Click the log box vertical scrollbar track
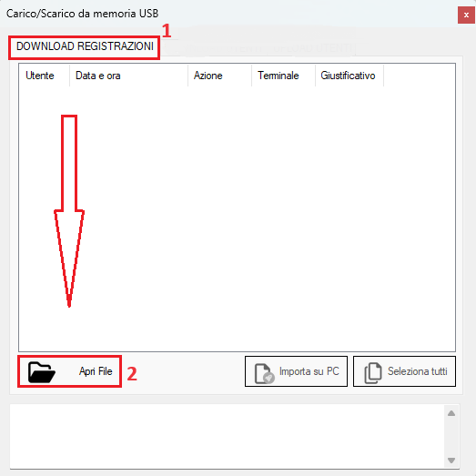Viewport: 476px width, 476px height. pyautogui.click(x=451, y=437)
